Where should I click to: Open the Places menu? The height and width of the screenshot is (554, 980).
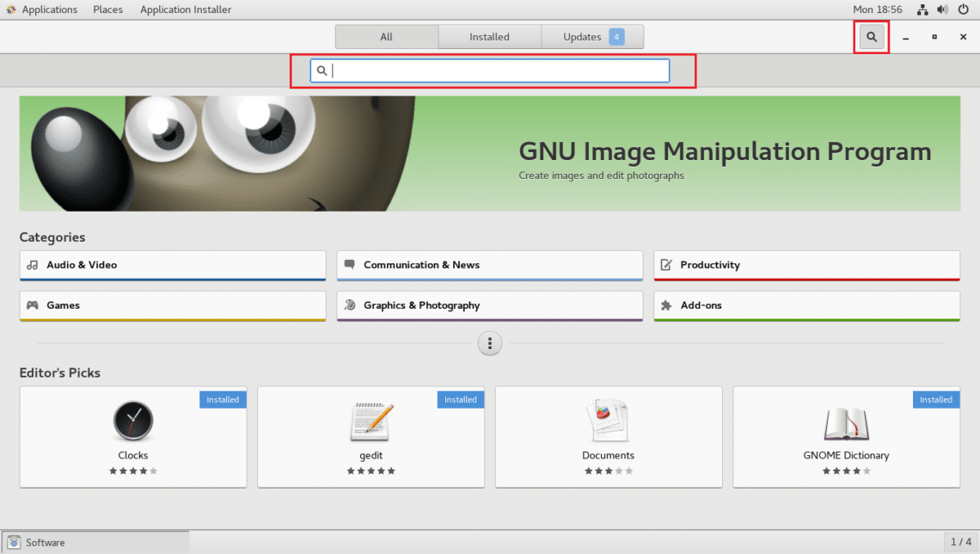click(x=107, y=9)
